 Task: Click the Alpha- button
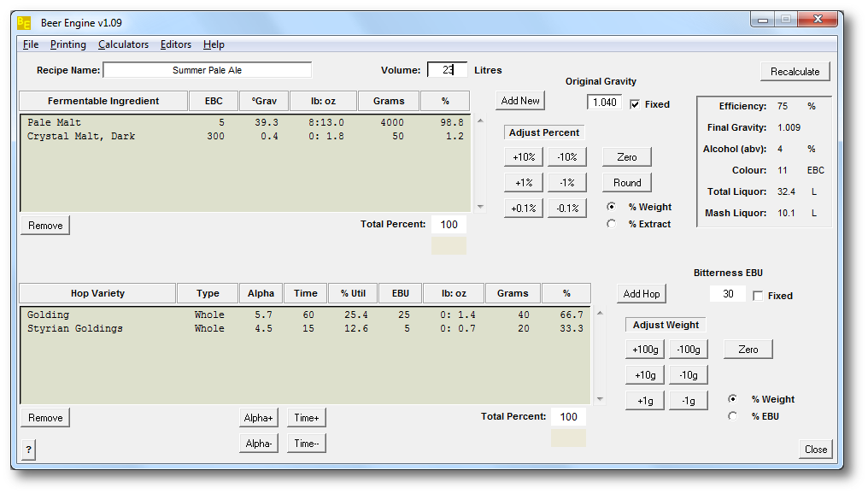coord(259,443)
